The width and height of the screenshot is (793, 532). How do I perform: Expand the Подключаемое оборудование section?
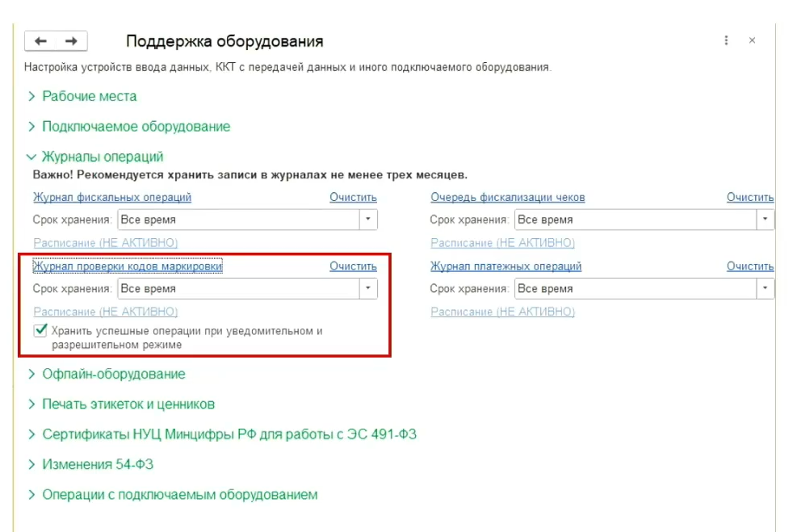136,127
